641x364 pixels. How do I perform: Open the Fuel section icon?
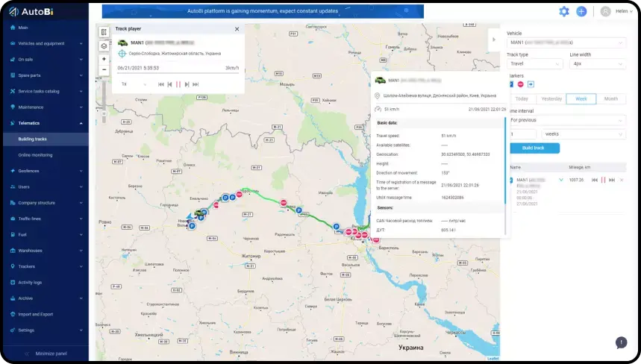point(12,234)
